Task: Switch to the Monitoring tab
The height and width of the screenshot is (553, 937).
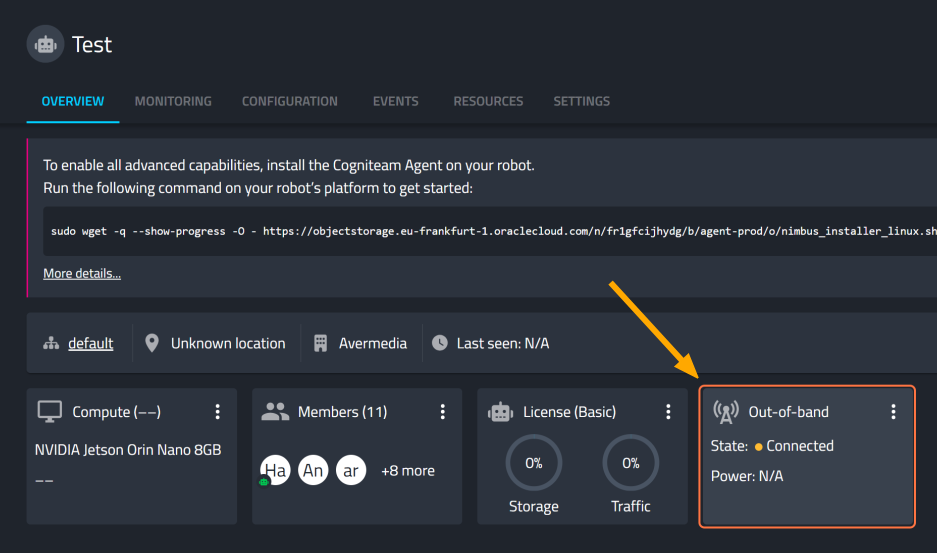Action: 173,101
